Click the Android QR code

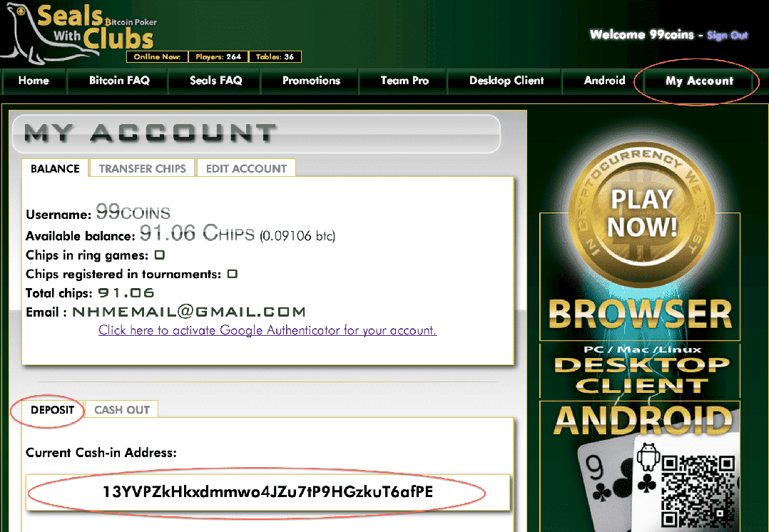(x=699, y=492)
